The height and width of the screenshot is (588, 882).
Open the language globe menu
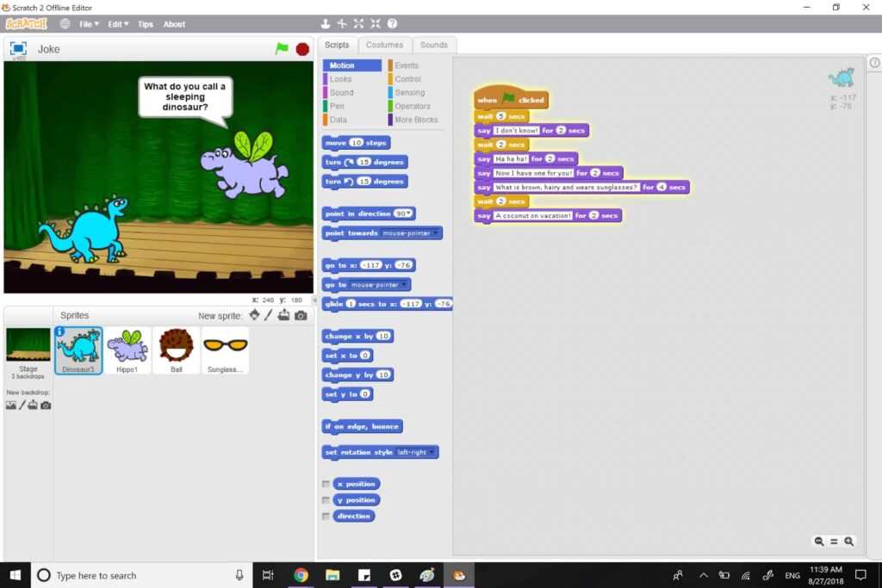point(65,23)
